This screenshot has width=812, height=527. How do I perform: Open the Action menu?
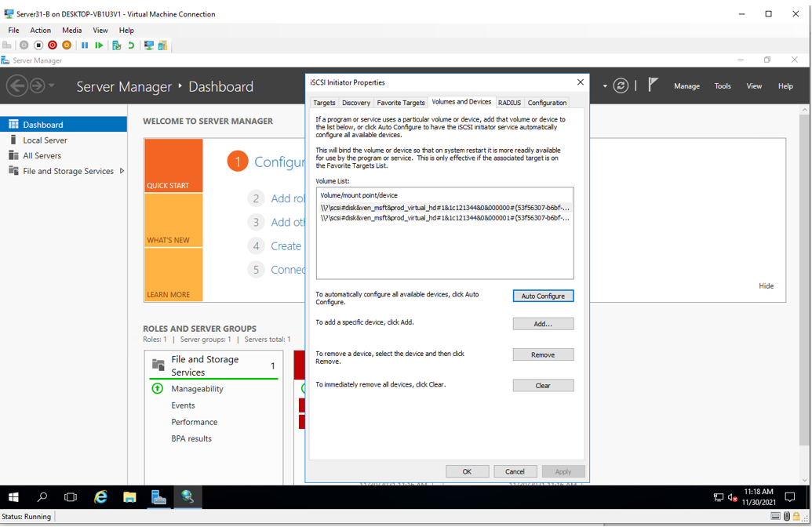[40, 30]
